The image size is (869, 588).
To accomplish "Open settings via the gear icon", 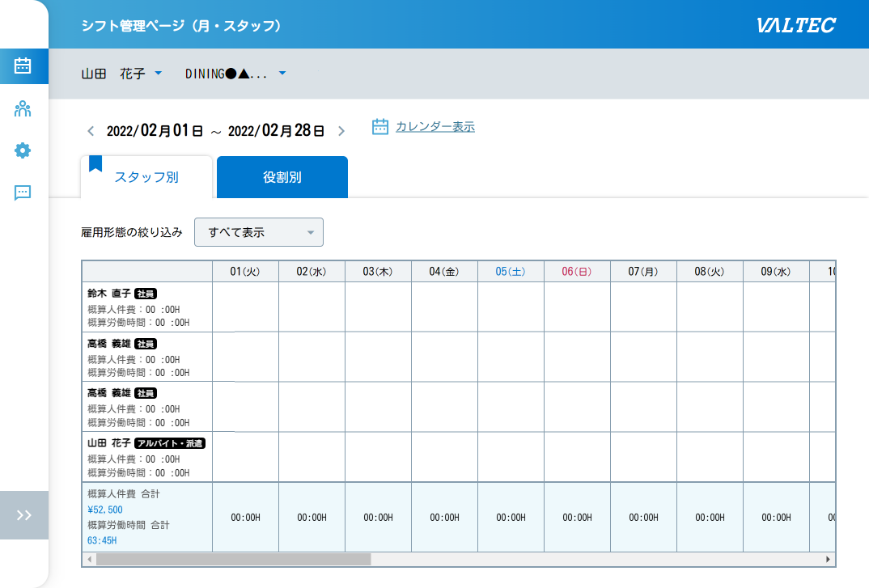I will click(23, 150).
